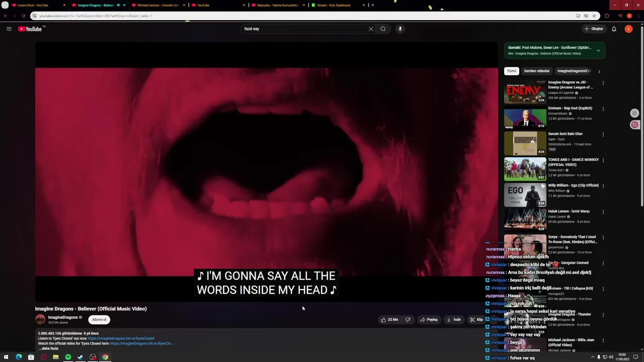The image size is (644, 362).
Task: Open the Haluk Levent - İzmir Marşı title
Action: 569,211
